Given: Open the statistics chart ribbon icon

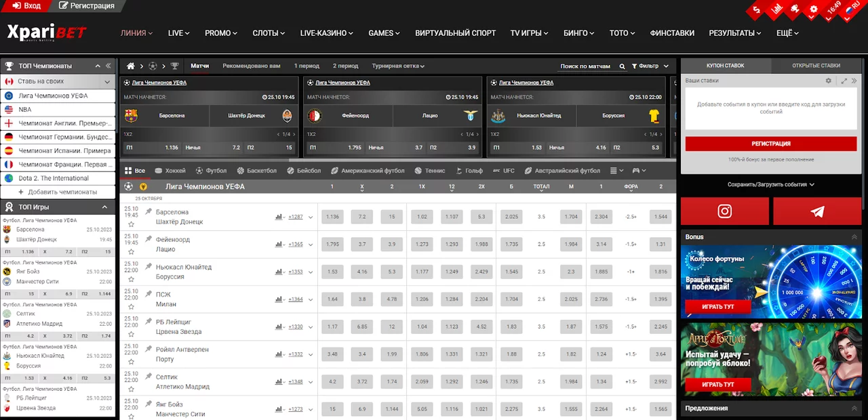Looking at the screenshot, I should 776,9.
